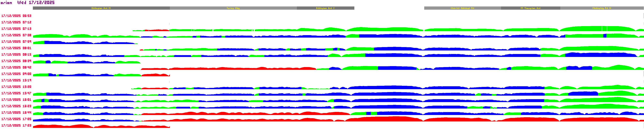This screenshot has width=644, height=129.
Task: Select the Madingley Rd W header segment
Action: point(602,8)
